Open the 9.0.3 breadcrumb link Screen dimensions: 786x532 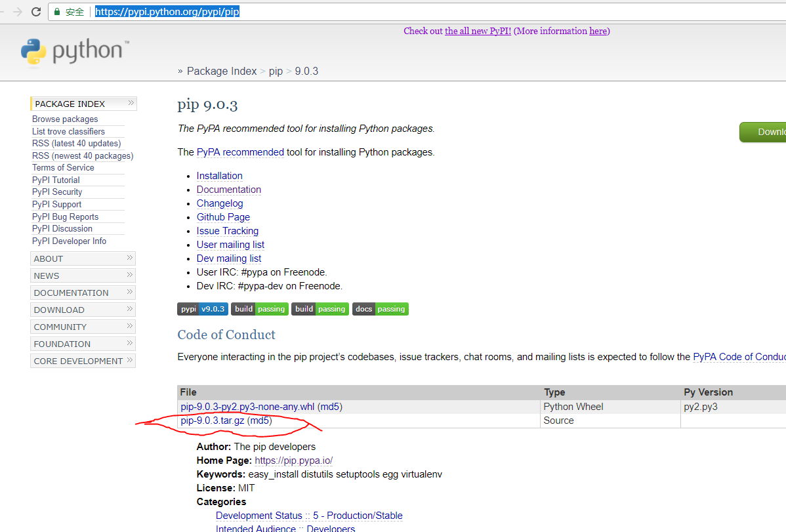(x=306, y=72)
